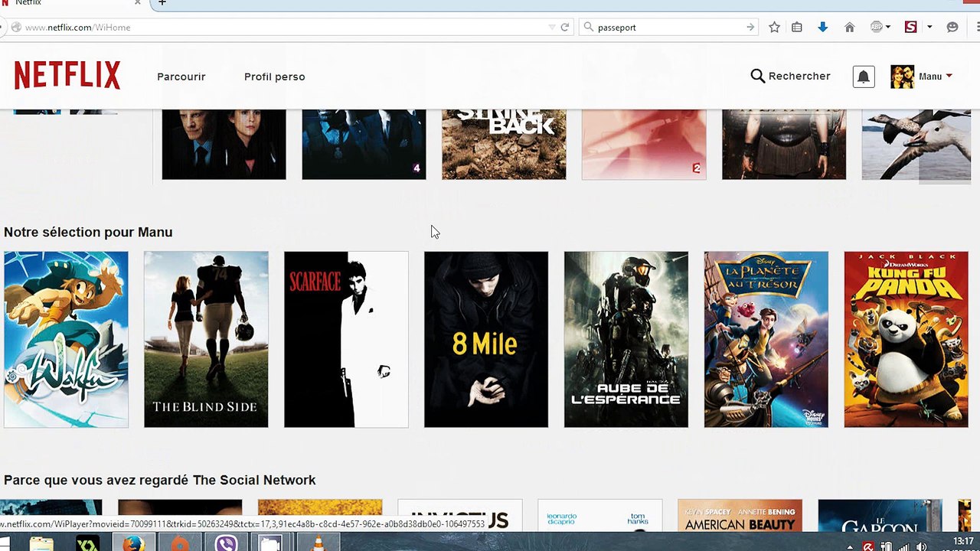Open the URL history dropdown arrow
The image size is (980, 551).
coord(551,27)
